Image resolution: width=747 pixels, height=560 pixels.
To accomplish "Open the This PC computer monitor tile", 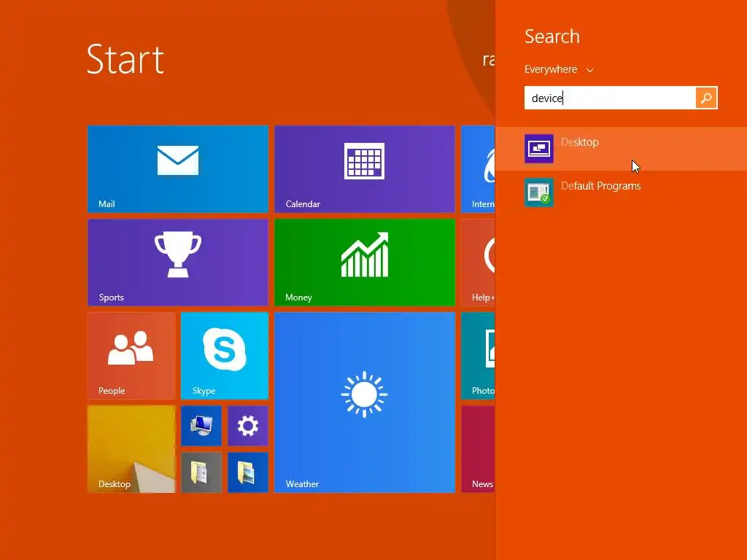I will (201, 426).
